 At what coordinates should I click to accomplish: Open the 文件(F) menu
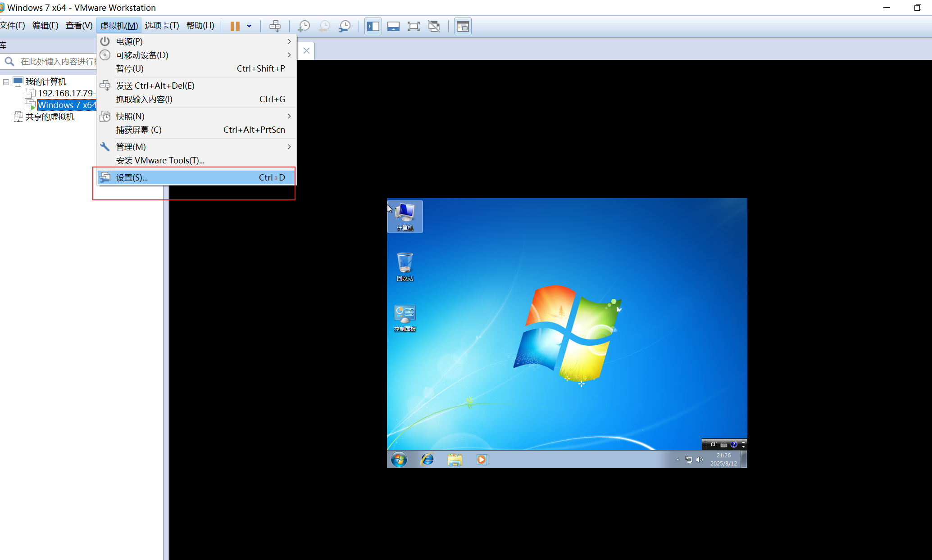tap(13, 26)
